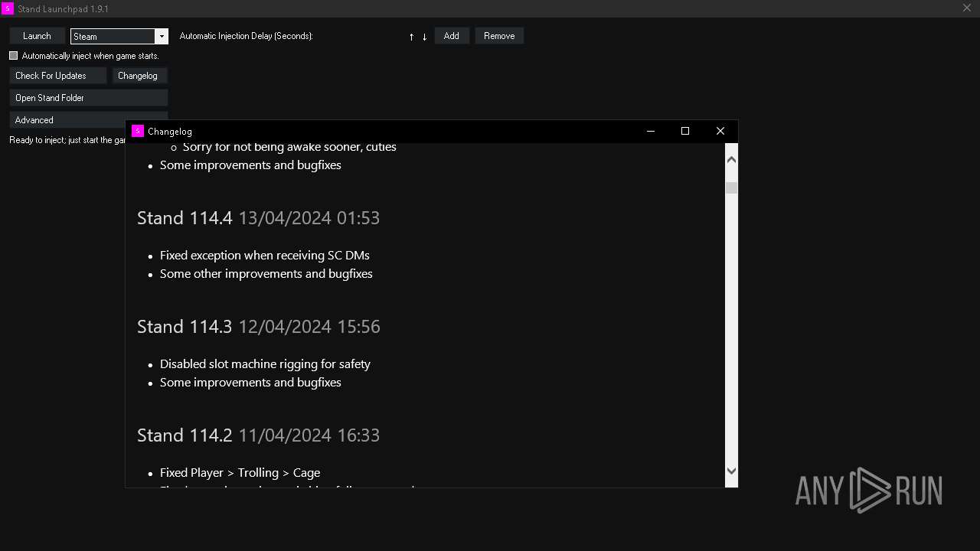The height and width of the screenshot is (551, 980).
Task: Select the heading 'Stand 114.4'
Action: click(185, 218)
